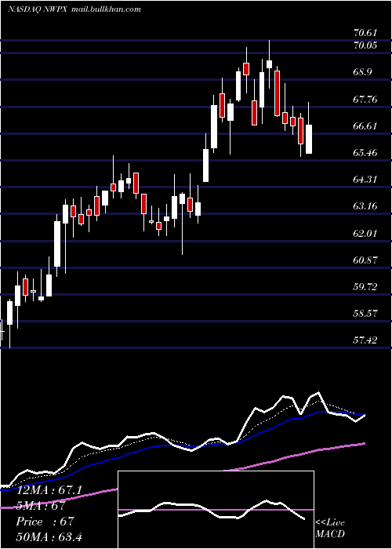Image resolution: width=392 pixels, height=549 pixels.
Task: Click the highest-wick candle near 70.61
Action: point(269,64)
